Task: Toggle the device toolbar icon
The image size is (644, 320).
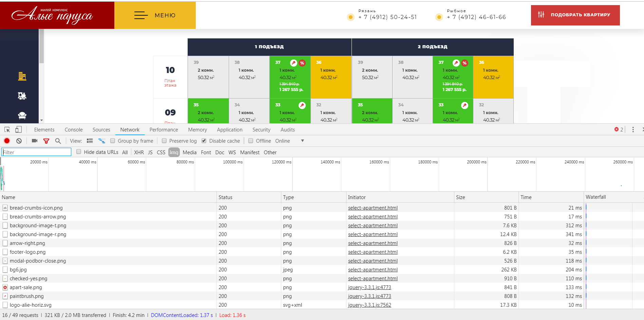Action: [x=19, y=129]
